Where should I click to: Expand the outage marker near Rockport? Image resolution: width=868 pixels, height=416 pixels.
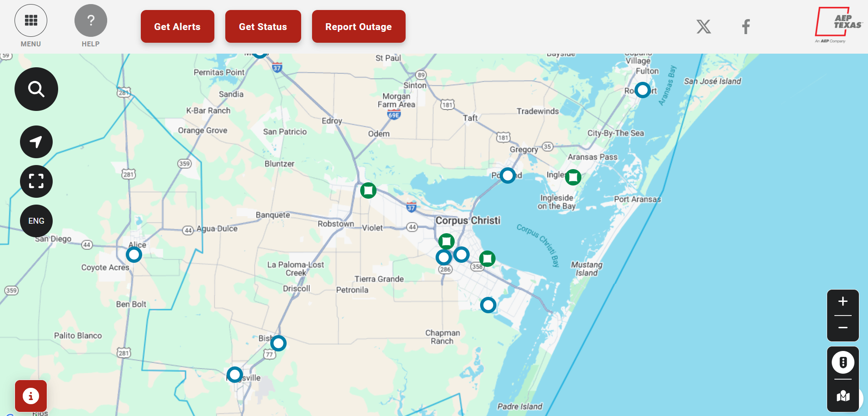(x=642, y=90)
